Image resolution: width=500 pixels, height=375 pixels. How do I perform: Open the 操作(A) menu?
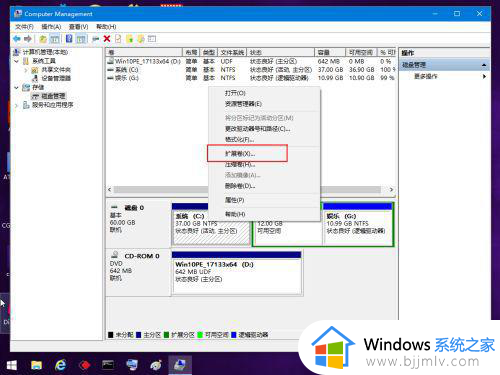[x=51, y=27]
